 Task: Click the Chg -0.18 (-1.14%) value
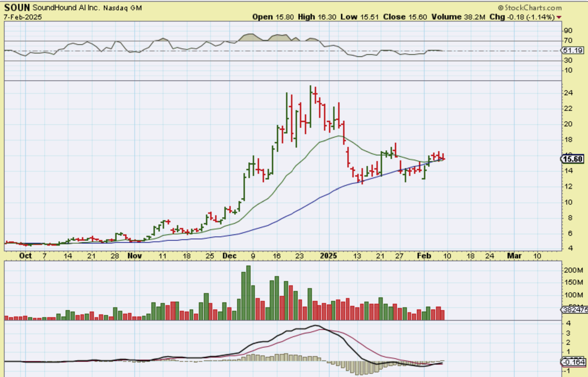point(522,17)
